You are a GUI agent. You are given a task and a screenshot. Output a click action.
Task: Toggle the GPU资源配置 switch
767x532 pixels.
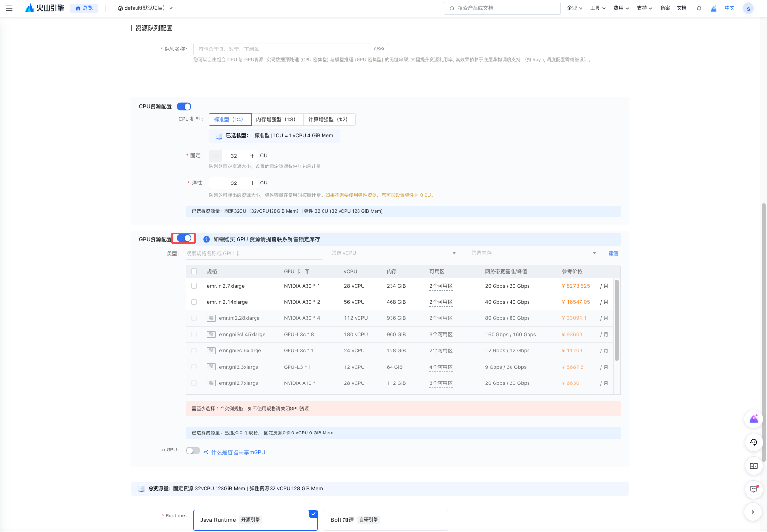(x=184, y=238)
